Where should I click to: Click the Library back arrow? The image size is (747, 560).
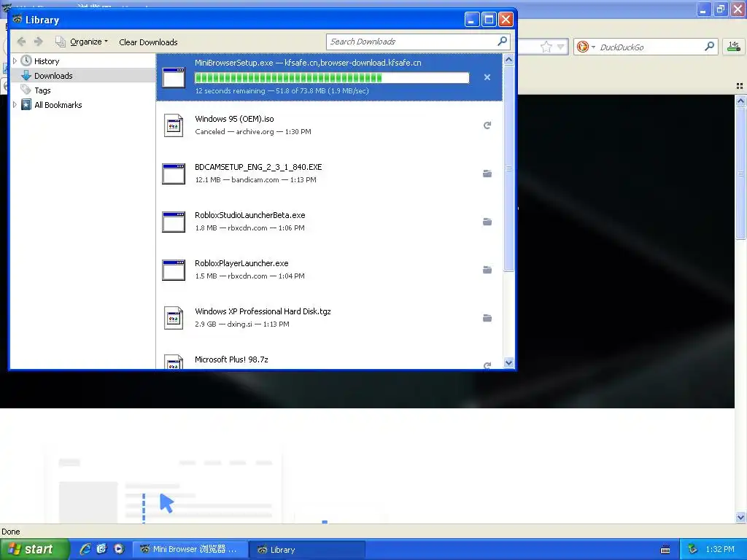(21, 42)
